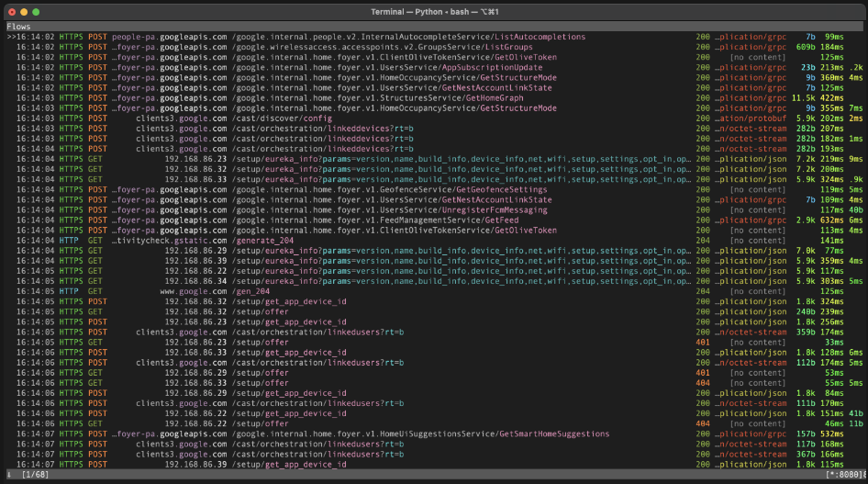The height and width of the screenshot is (484, 868).
Task: Click the Flows header label
Action: pyautogui.click(x=19, y=27)
